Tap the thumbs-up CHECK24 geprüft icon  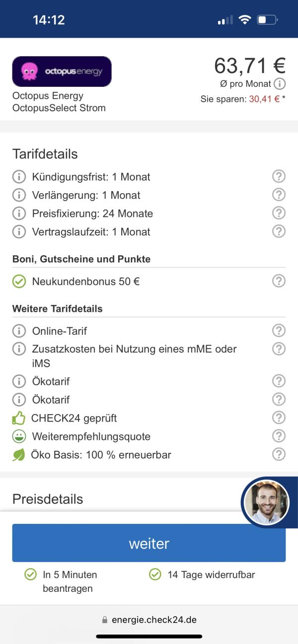coord(18,418)
